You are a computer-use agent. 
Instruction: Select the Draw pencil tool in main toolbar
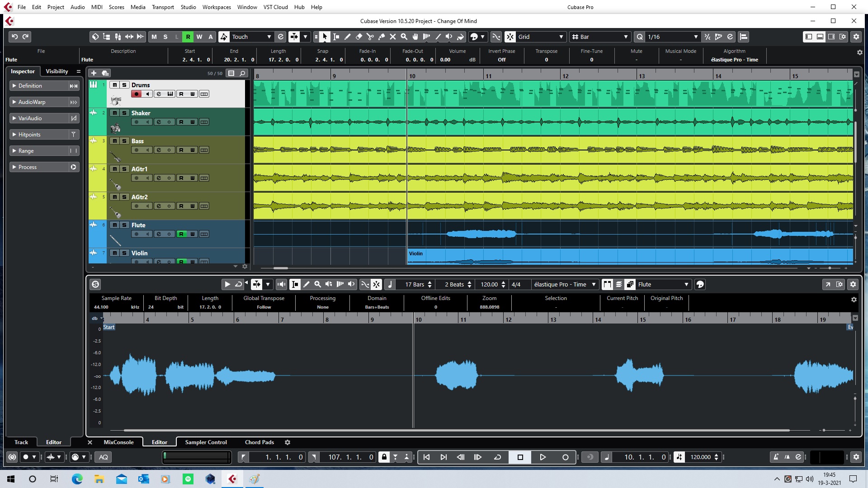[x=348, y=37]
